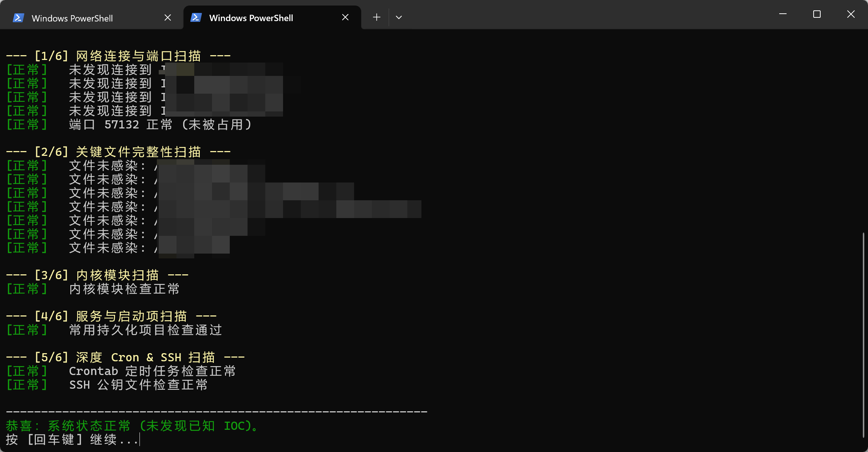The width and height of the screenshot is (868, 452).
Task: Click the '按 [回车键] 继续...' prompt line
Action: (72, 440)
